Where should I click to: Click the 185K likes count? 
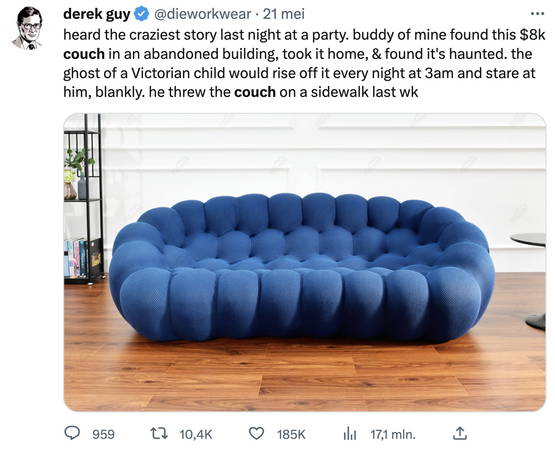click(x=291, y=434)
